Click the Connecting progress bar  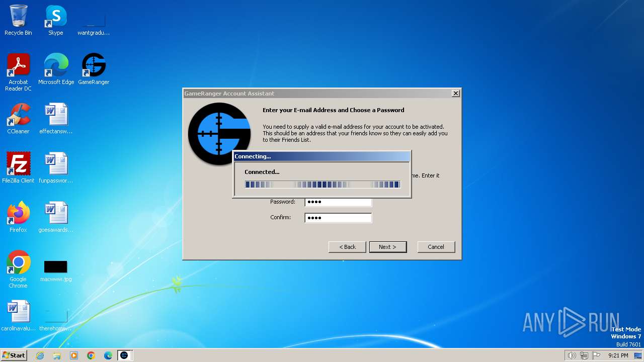[x=323, y=185]
